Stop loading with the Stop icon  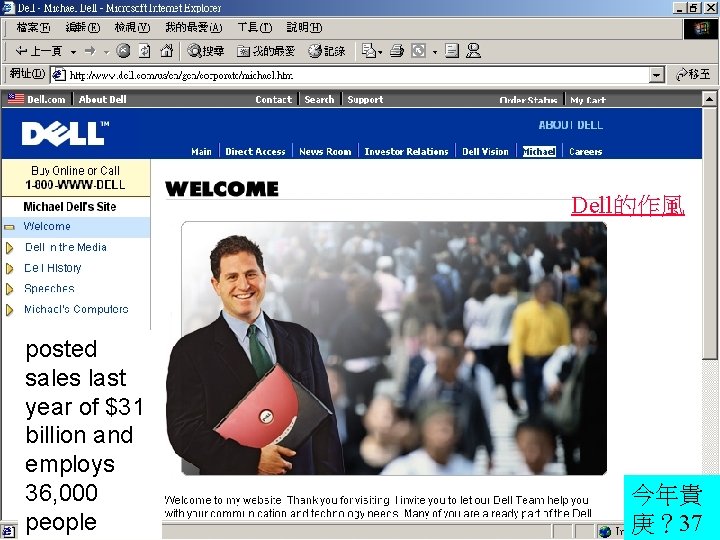(x=123, y=51)
